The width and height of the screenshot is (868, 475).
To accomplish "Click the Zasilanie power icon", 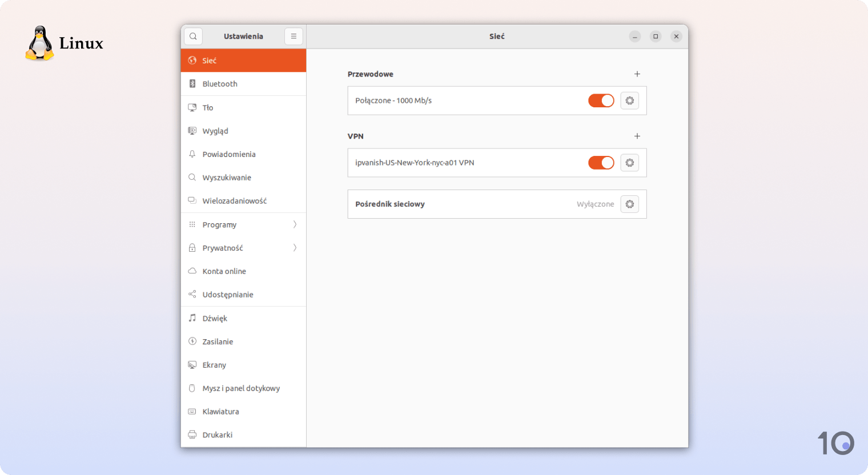I will click(192, 341).
